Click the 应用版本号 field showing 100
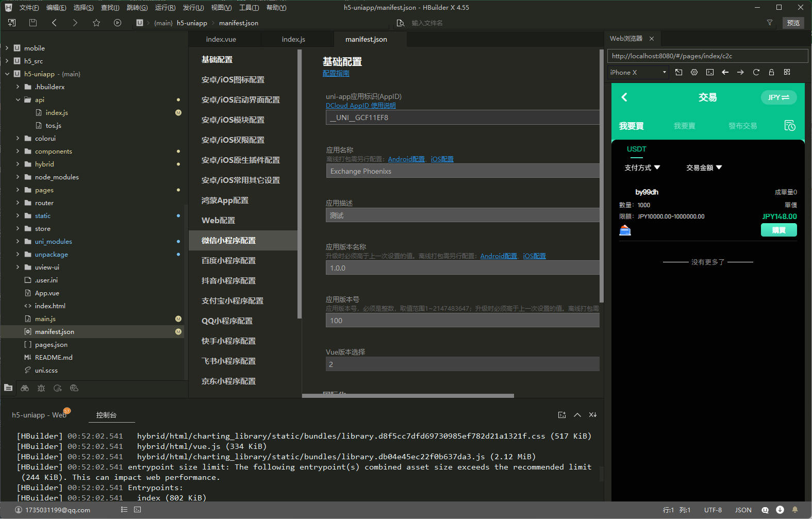This screenshot has height=519, width=812. point(462,321)
